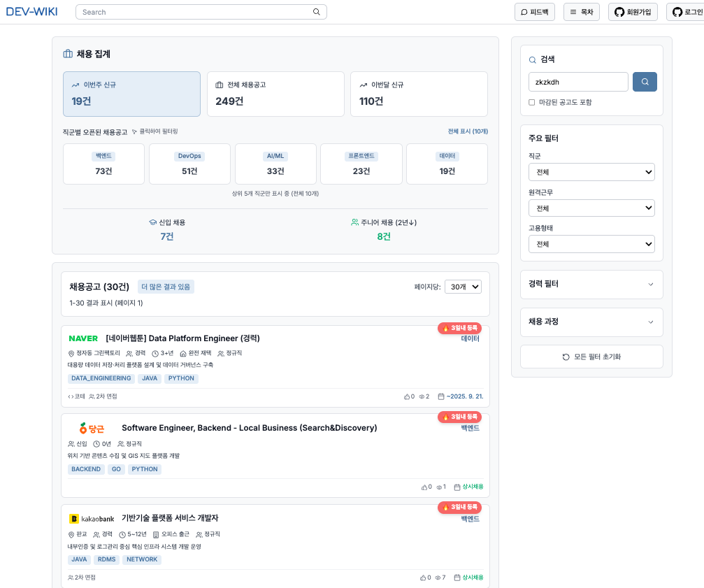
Task: Click the 데이터 category label on NAVER posting
Action: [470, 338]
